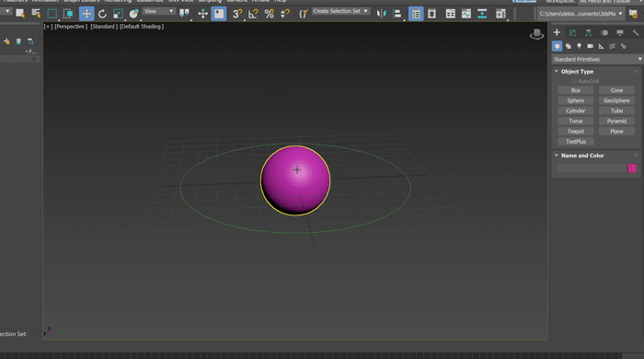Click the magenta object color swatch
644x359 pixels.
(632, 168)
